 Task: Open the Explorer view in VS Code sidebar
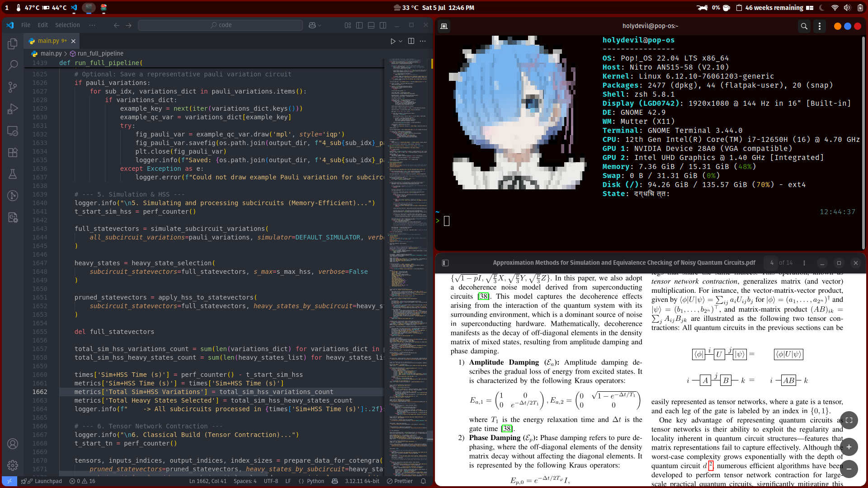click(13, 44)
